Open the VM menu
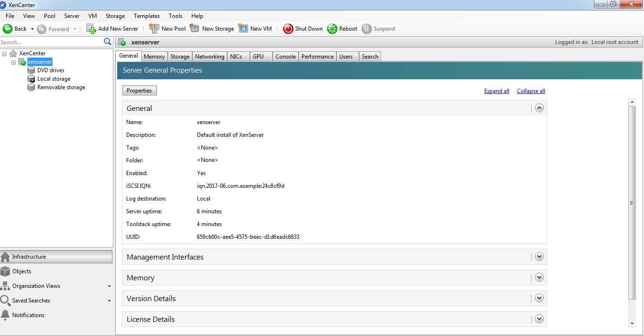Viewport: 644px width, 336px height. pos(93,16)
